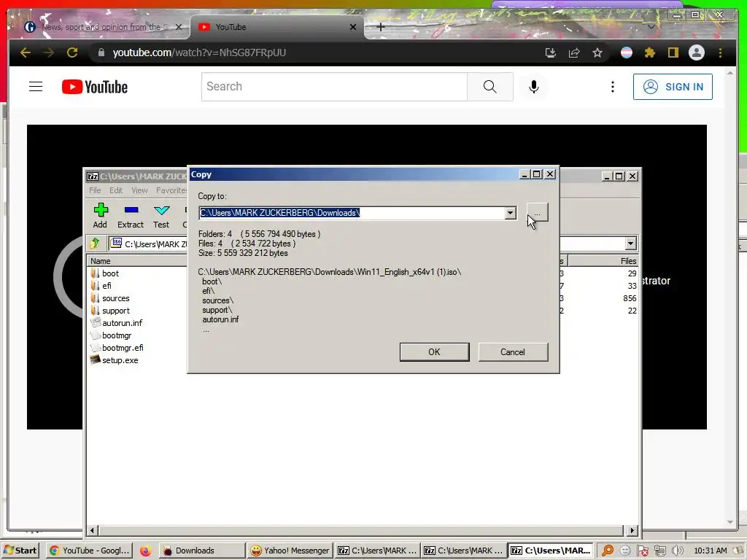Sort by the Name column header
Screen dimensions: 747x560
click(x=136, y=261)
